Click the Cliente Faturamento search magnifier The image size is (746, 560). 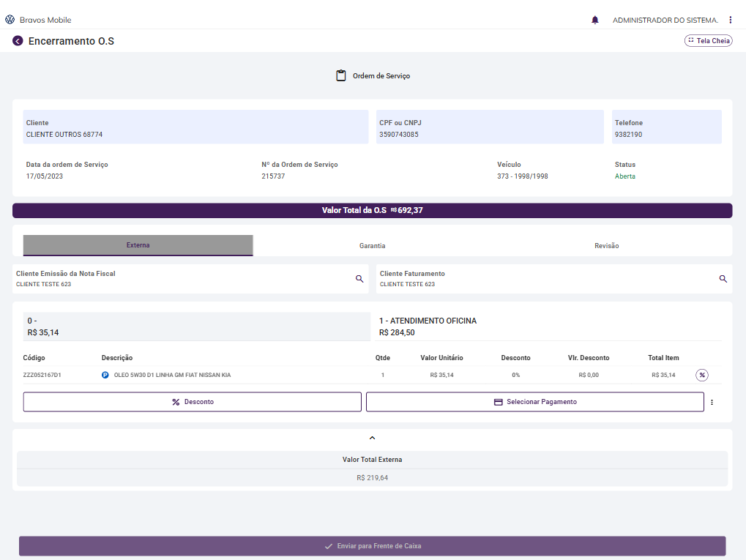point(723,279)
